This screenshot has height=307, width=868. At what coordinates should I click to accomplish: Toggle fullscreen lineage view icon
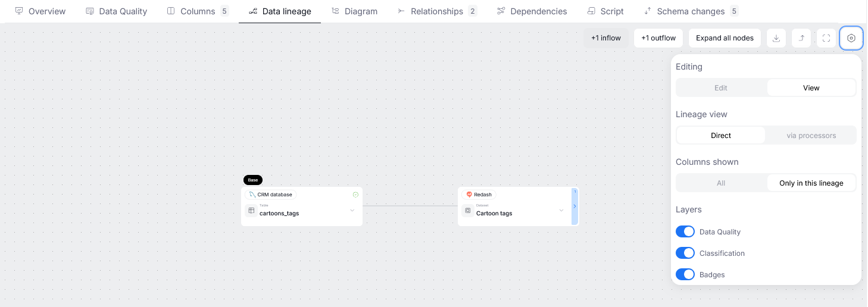(x=826, y=38)
